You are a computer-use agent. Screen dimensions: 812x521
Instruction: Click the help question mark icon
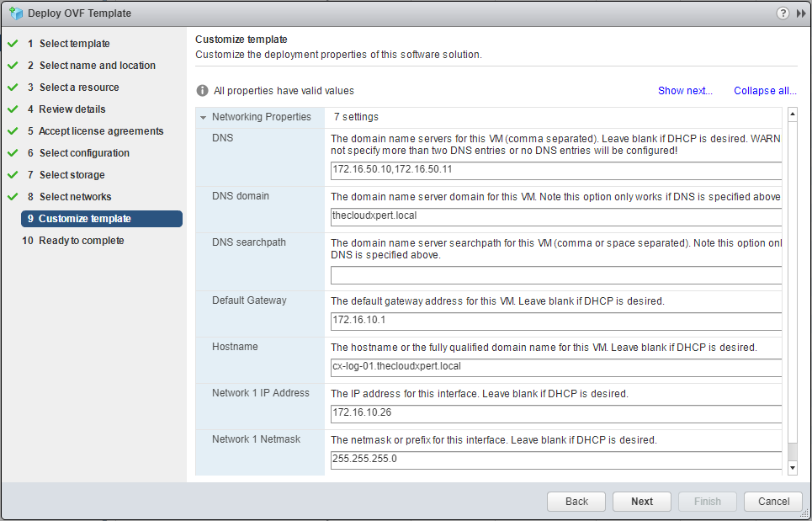[783, 13]
